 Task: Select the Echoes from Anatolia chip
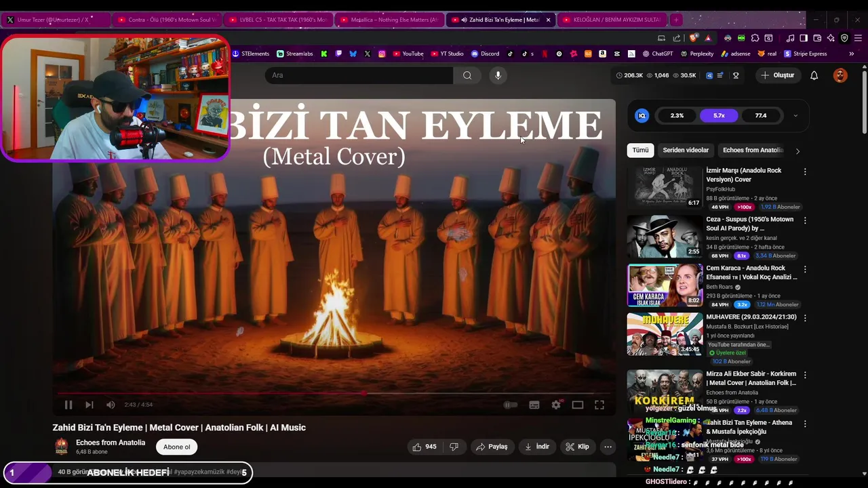[x=753, y=150]
